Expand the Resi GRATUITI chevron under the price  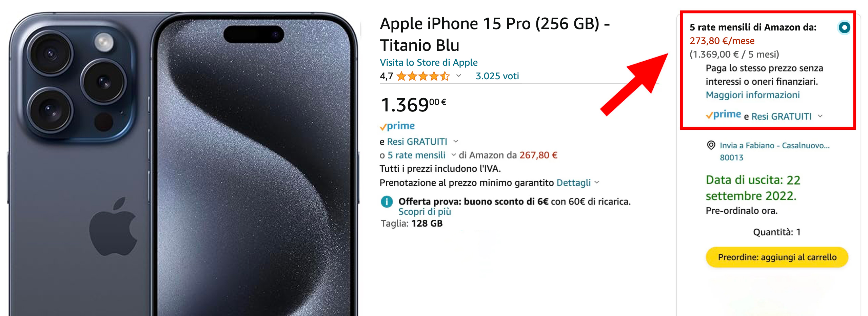(x=456, y=141)
